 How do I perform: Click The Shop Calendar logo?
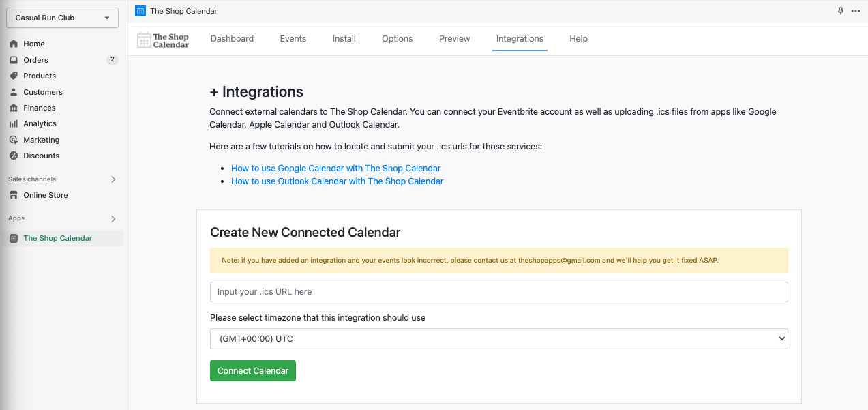163,40
